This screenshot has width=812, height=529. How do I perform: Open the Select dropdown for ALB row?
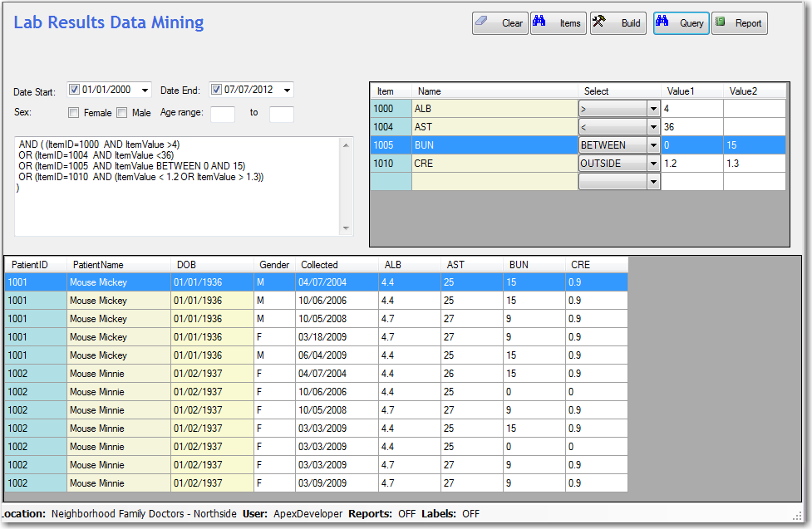point(653,109)
